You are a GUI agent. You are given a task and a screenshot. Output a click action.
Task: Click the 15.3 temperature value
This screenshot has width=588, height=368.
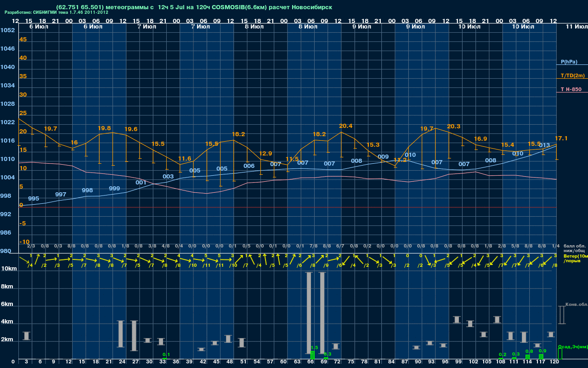point(373,145)
